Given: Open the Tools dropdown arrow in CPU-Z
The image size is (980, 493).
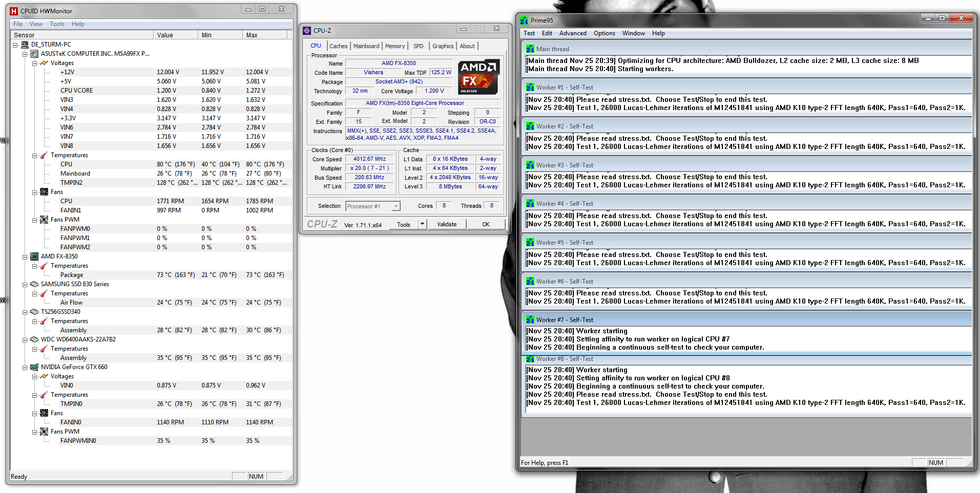Looking at the screenshot, I should pyautogui.click(x=423, y=224).
